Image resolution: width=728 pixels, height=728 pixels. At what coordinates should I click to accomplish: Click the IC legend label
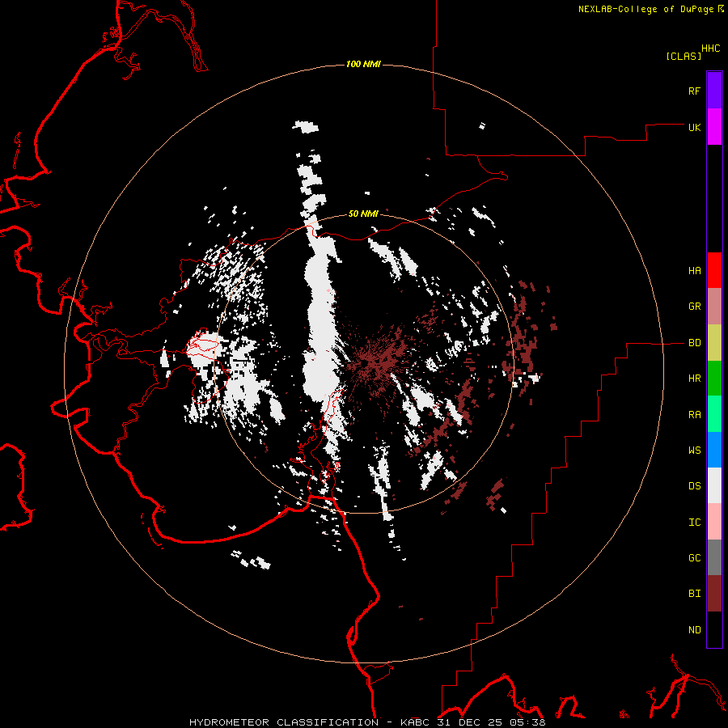694,522
